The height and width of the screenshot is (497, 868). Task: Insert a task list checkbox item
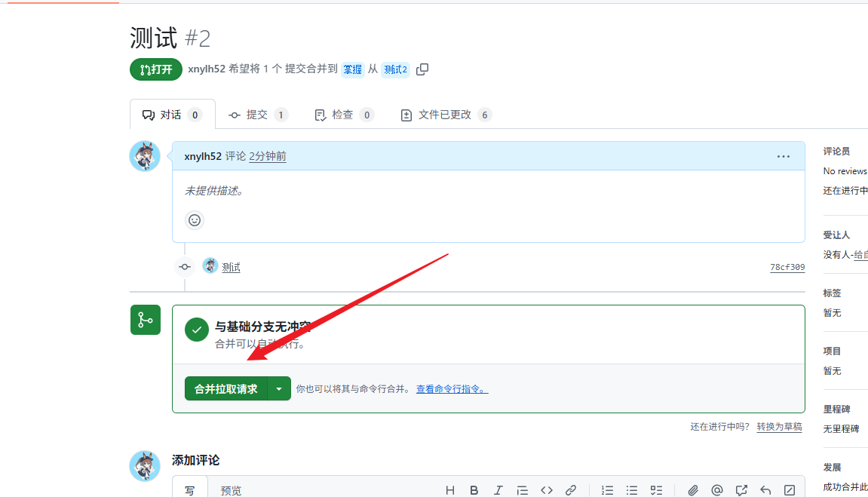click(x=656, y=490)
